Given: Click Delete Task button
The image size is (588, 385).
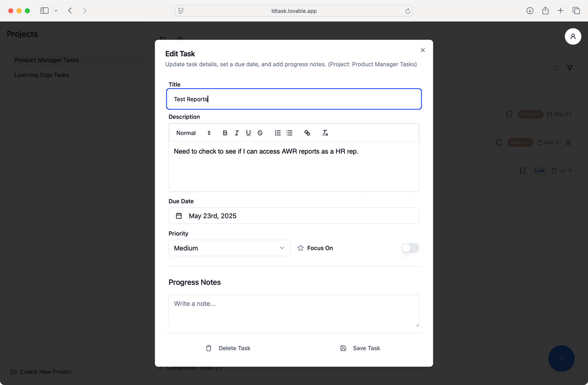Looking at the screenshot, I should (x=228, y=348).
